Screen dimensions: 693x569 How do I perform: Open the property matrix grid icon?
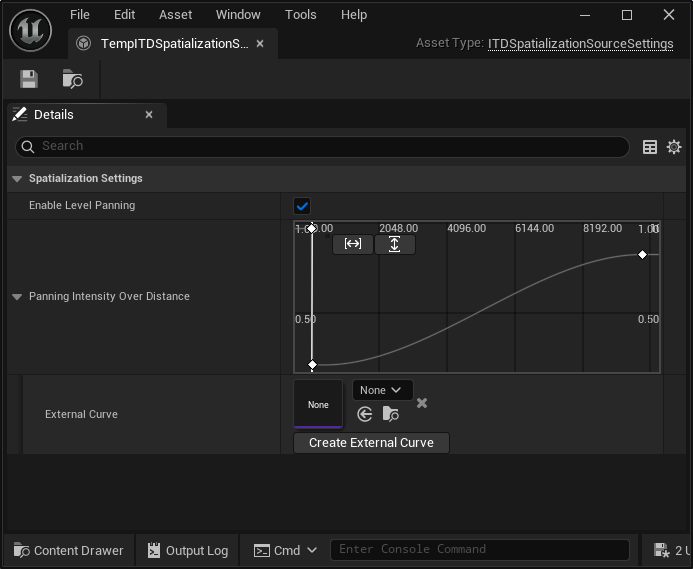(x=649, y=147)
